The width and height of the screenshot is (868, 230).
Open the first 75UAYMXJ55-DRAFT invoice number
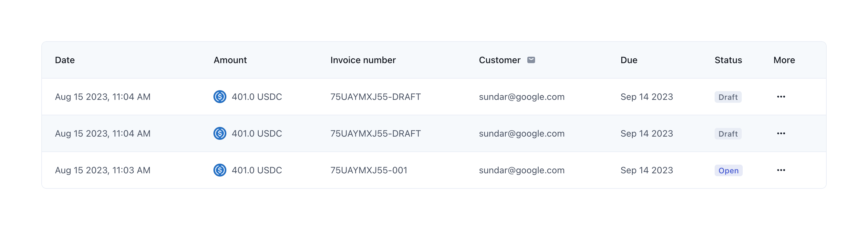click(375, 97)
